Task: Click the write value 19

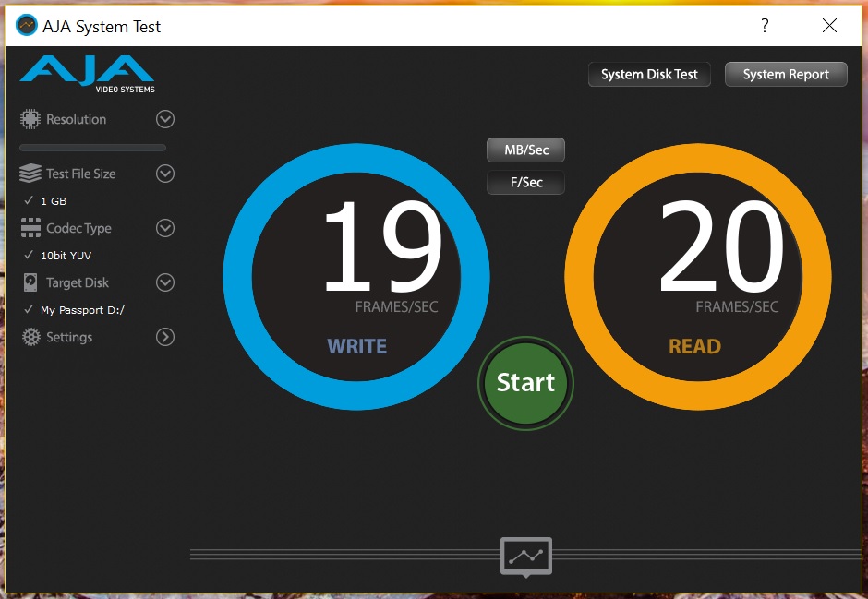Action: point(383,246)
